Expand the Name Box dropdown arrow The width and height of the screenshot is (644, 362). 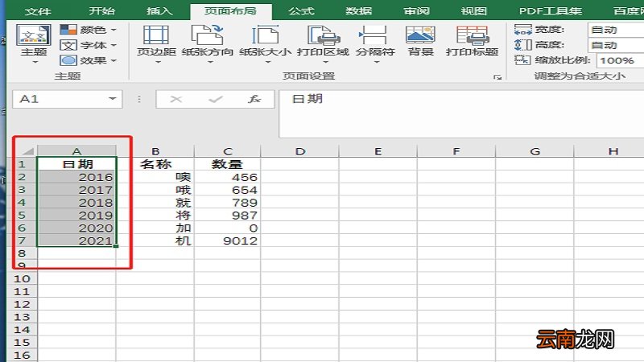click(x=112, y=99)
